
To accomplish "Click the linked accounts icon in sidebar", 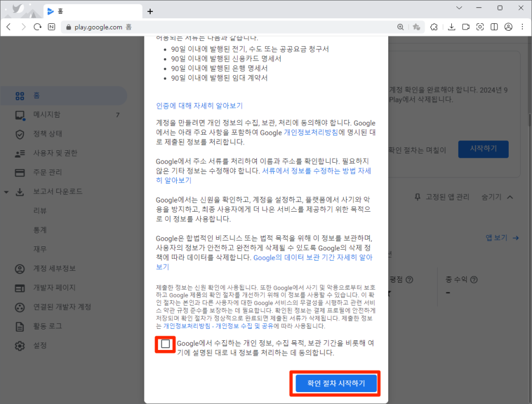I will point(20,307).
